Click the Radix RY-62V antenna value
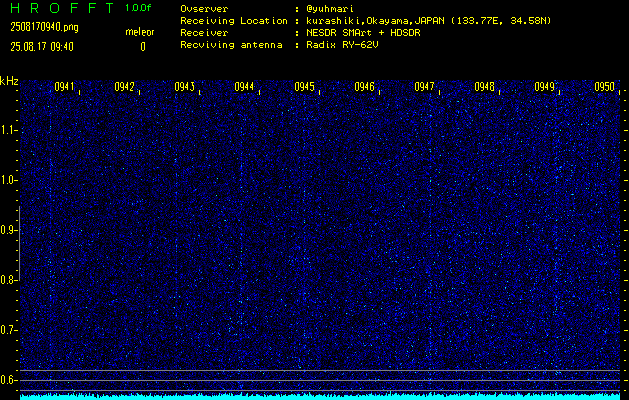 click(342, 45)
